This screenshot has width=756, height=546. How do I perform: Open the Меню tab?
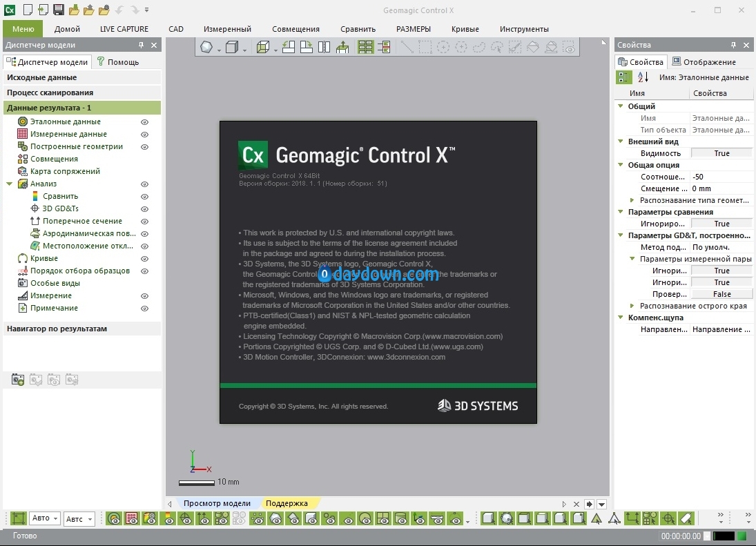(x=23, y=29)
